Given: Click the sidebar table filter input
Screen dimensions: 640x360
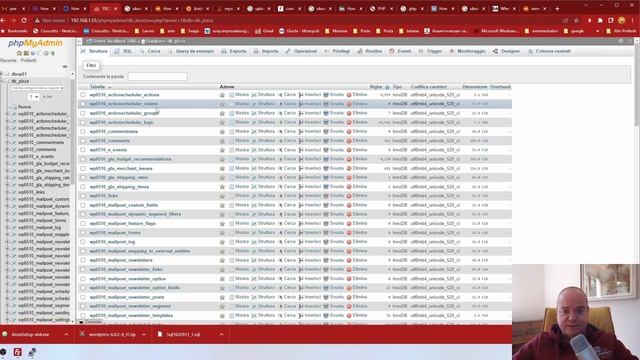Looking at the screenshot, I should point(37,88).
